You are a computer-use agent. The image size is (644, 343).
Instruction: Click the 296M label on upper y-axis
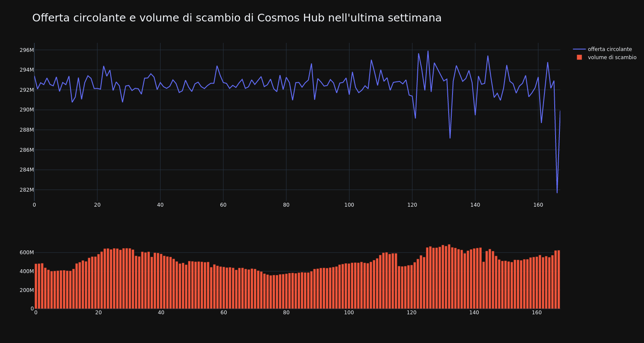(x=27, y=50)
